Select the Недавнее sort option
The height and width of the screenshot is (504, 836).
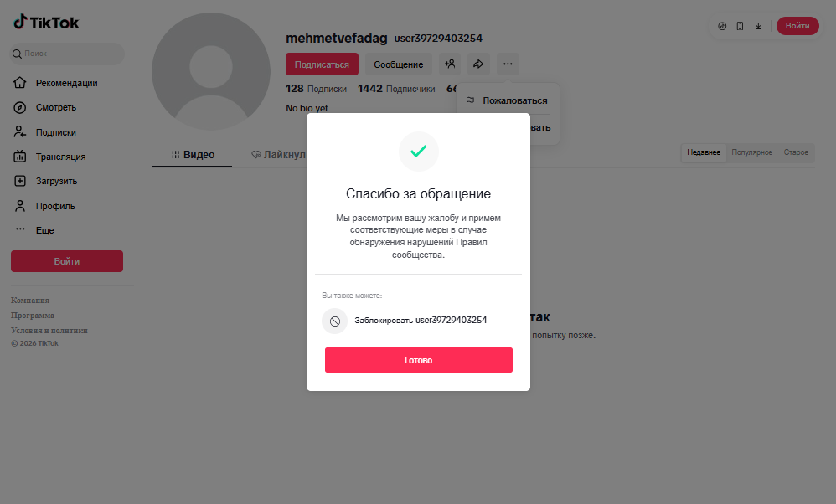point(704,152)
